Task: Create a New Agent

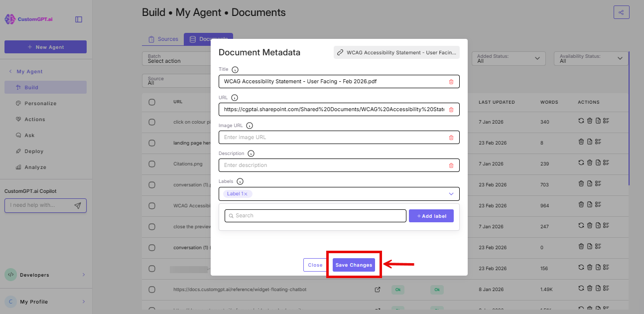Action: [45, 46]
